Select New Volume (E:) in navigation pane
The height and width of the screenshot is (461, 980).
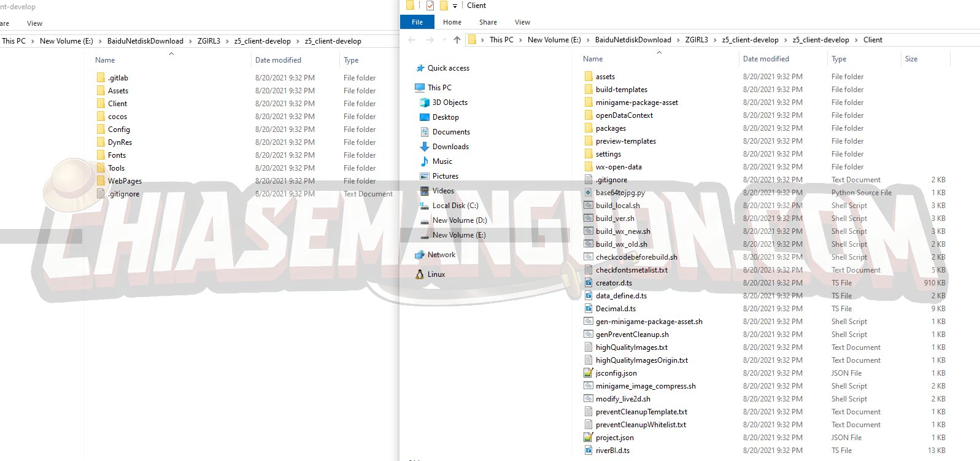point(458,235)
